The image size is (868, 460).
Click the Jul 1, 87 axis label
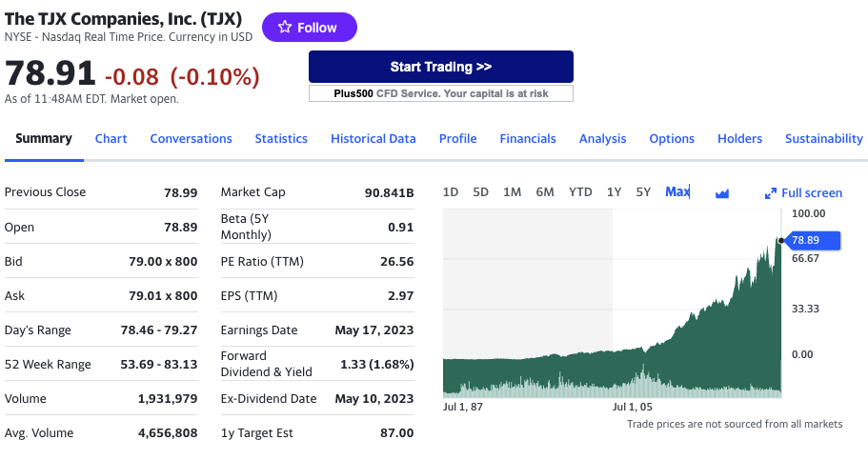463,407
